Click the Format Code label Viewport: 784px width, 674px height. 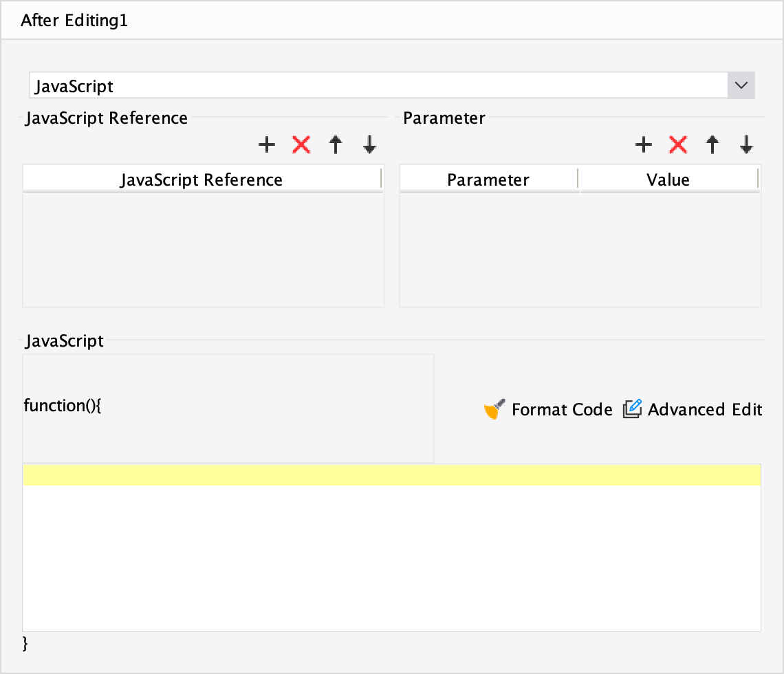[562, 409]
